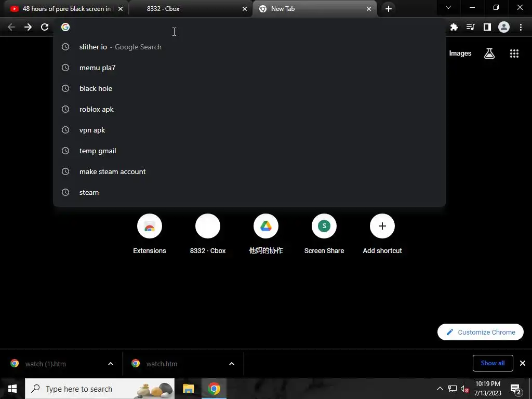Open the Screen Share shortcut tile
532x399 pixels.
click(x=324, y=234)
